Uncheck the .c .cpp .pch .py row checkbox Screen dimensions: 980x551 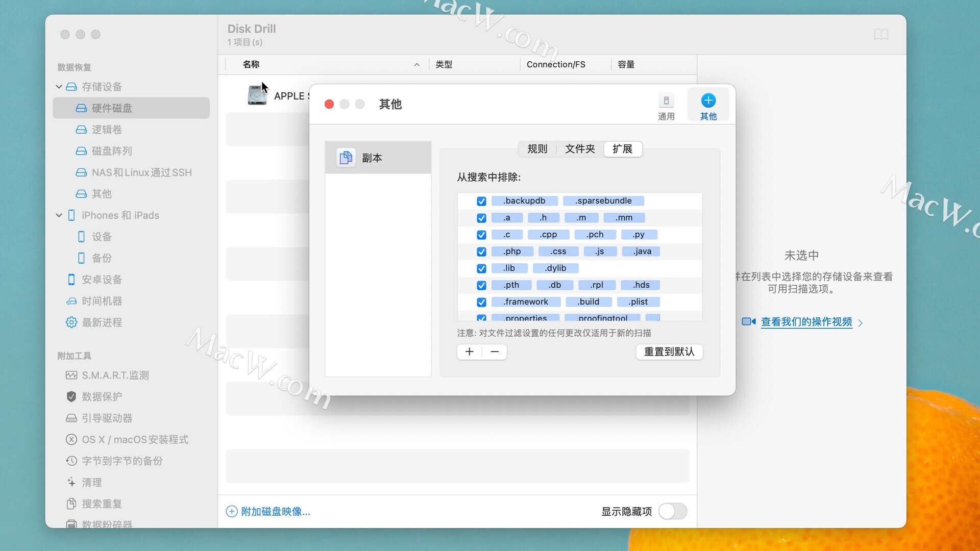pos(481,235)
